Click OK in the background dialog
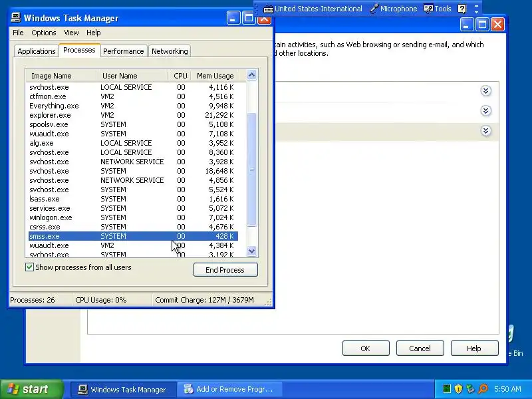The width and height of the screenshot is (532, 399). pyautogui.click(x=366, y=348)
